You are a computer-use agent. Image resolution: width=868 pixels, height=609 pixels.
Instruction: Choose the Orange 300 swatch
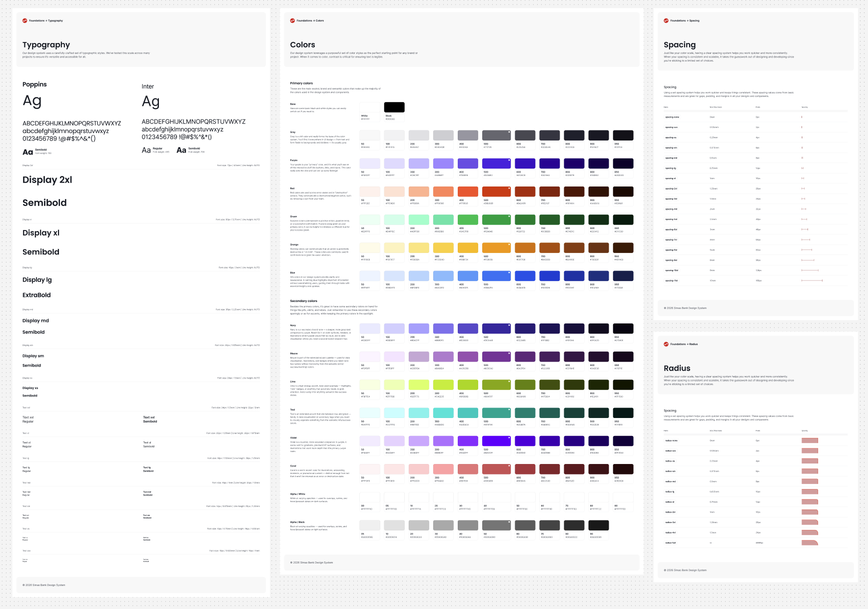(x=444, y=247)
